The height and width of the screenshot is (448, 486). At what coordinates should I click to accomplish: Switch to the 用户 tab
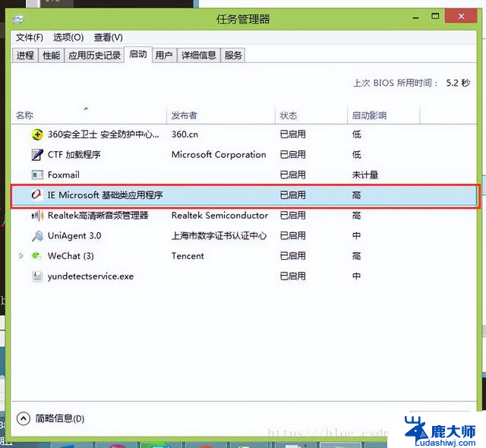coord(164,55)
